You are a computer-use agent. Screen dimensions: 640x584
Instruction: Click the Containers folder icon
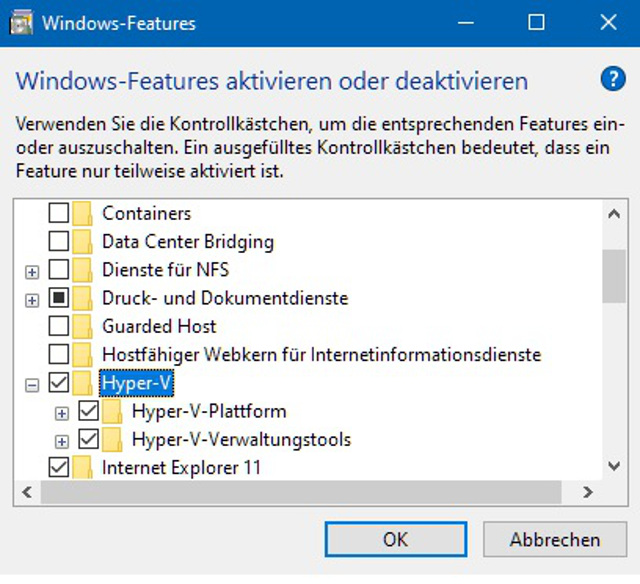[x=82, y=213]
